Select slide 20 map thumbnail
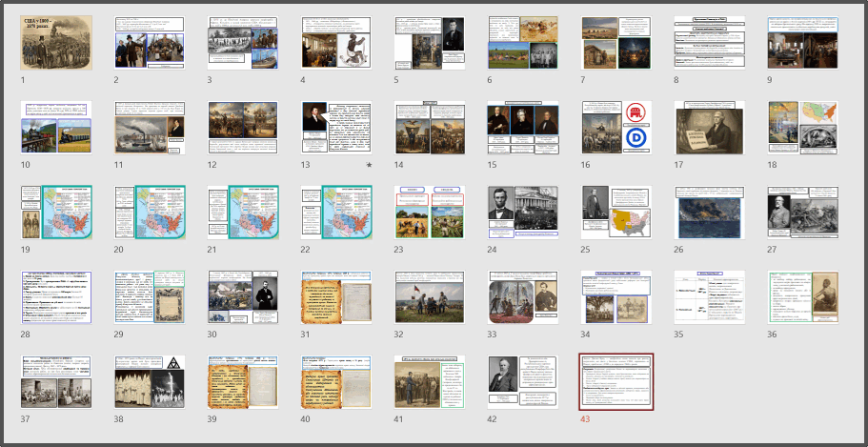 coord(150,213)
